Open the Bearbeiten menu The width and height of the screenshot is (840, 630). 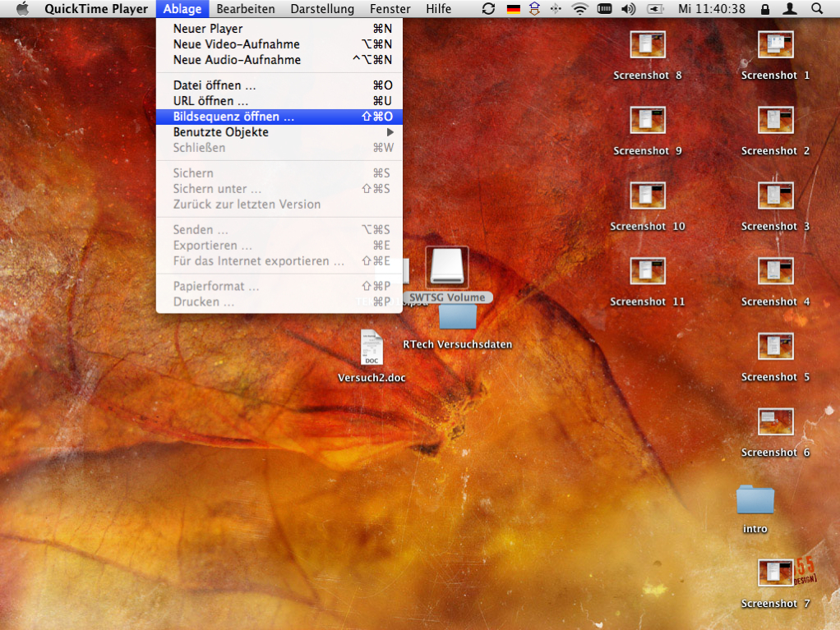click(246, 8)
